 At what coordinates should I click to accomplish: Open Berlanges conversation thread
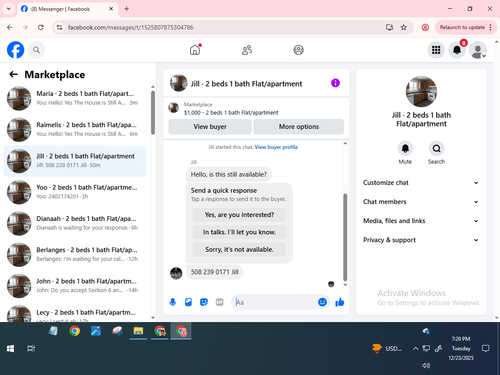pyautogui.click(x=75, y=254)
